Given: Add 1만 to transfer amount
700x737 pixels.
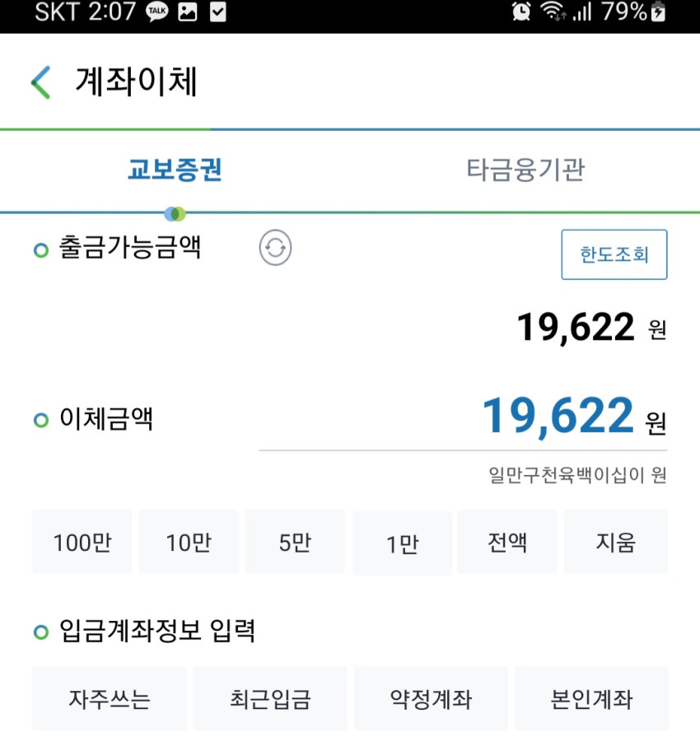Looking at the screenshot, I should [402, 543].
